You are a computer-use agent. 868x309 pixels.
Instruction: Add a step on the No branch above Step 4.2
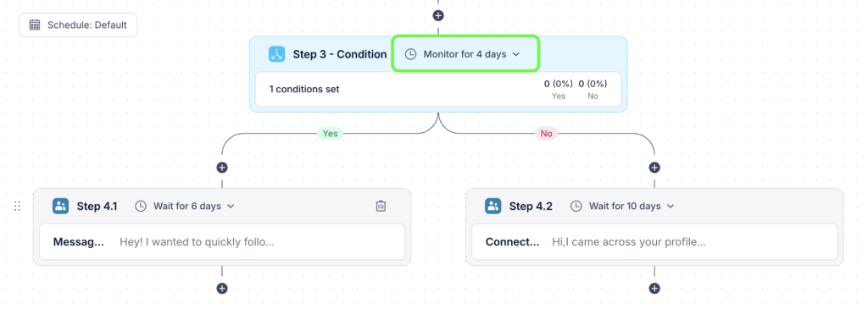click(x=654, y=168)
